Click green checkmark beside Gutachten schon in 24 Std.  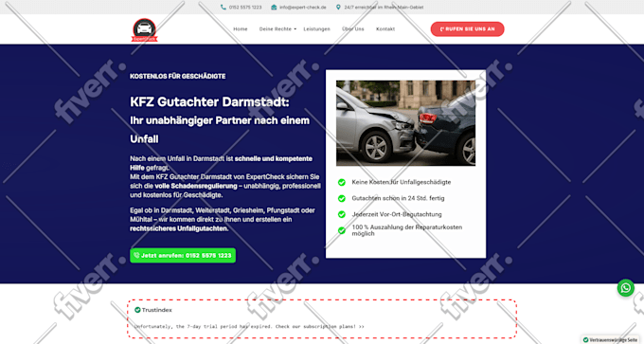click(341, 198)
